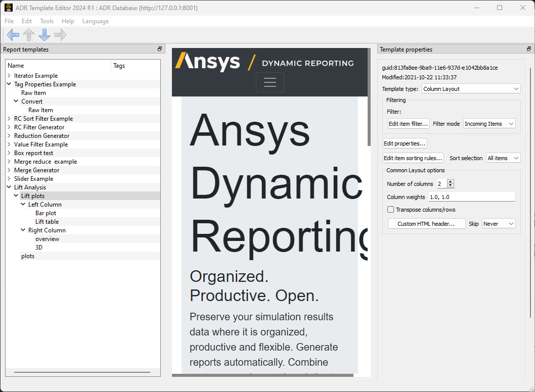Select the Reduction Generator template
This screenshot has height=392, width=535.
[41, 136]
